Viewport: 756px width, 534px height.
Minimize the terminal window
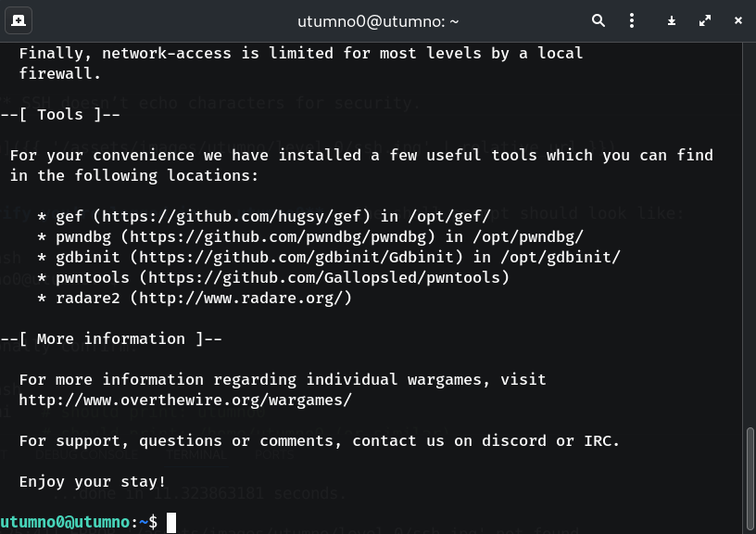coord(672,20)
